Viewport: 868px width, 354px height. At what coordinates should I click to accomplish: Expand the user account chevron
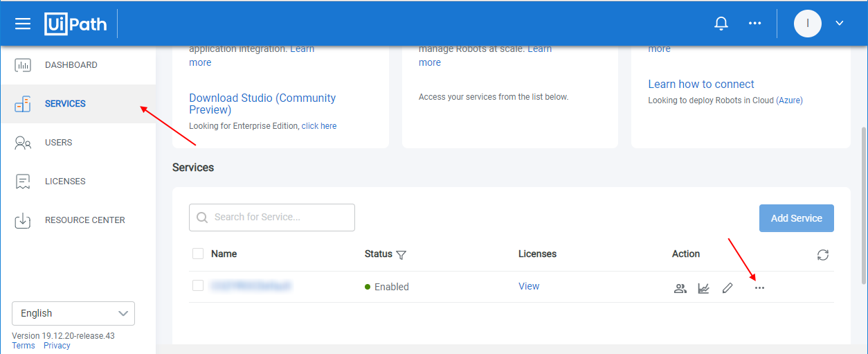click(x=840, y=24)
